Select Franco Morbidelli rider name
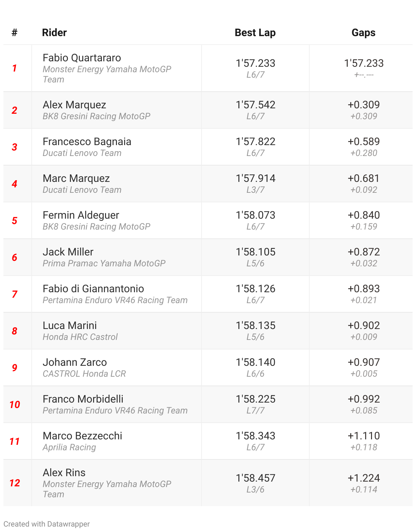Screen dimensions: 416x532 pos(83,399)
